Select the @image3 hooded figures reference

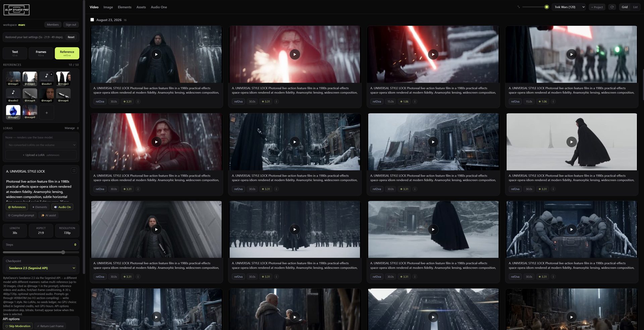[x=63, y=79]
